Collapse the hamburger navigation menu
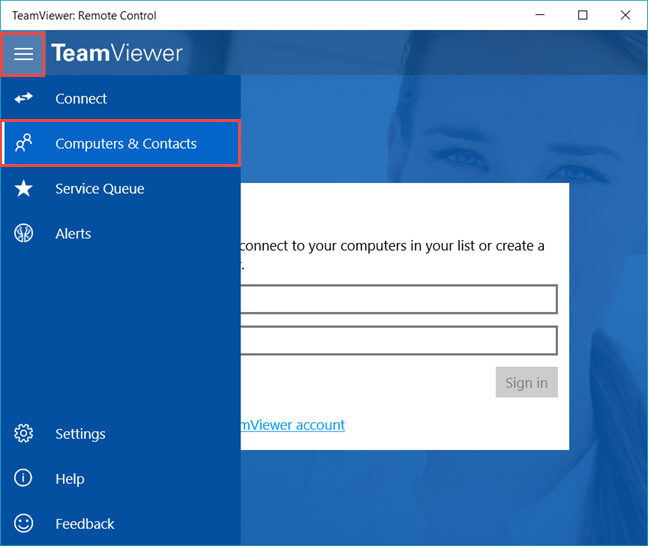 pos(23,54)
